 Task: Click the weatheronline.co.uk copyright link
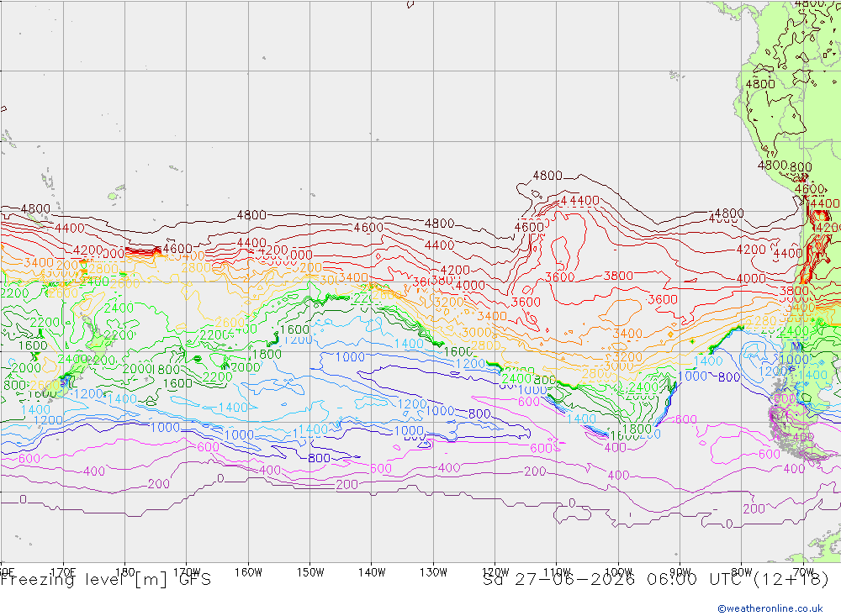[770, 608]
